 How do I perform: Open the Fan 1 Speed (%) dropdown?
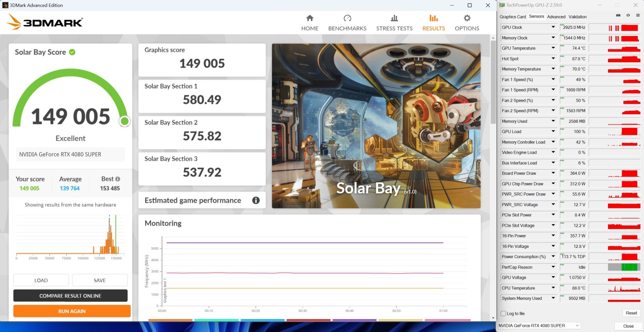[553, 79]
